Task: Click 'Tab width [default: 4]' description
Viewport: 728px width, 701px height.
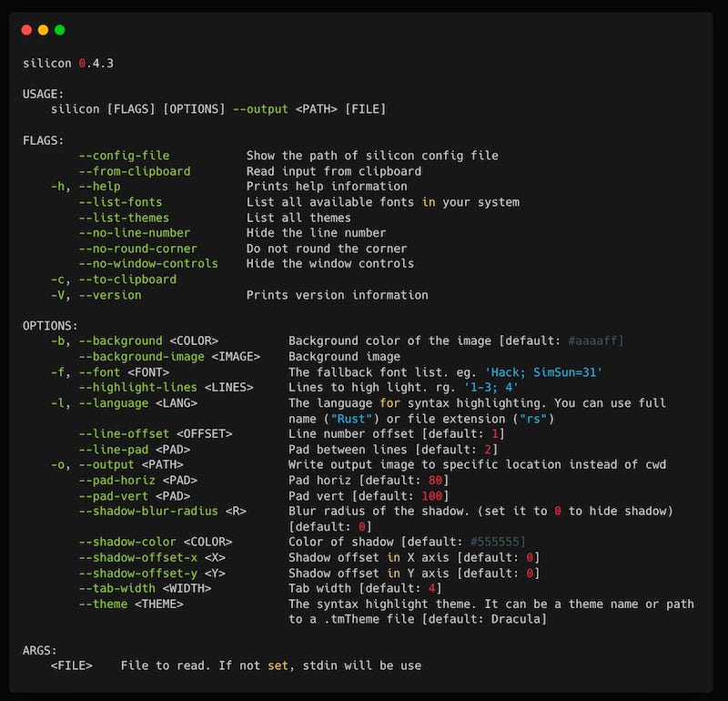Action: (x=366, y=589)
